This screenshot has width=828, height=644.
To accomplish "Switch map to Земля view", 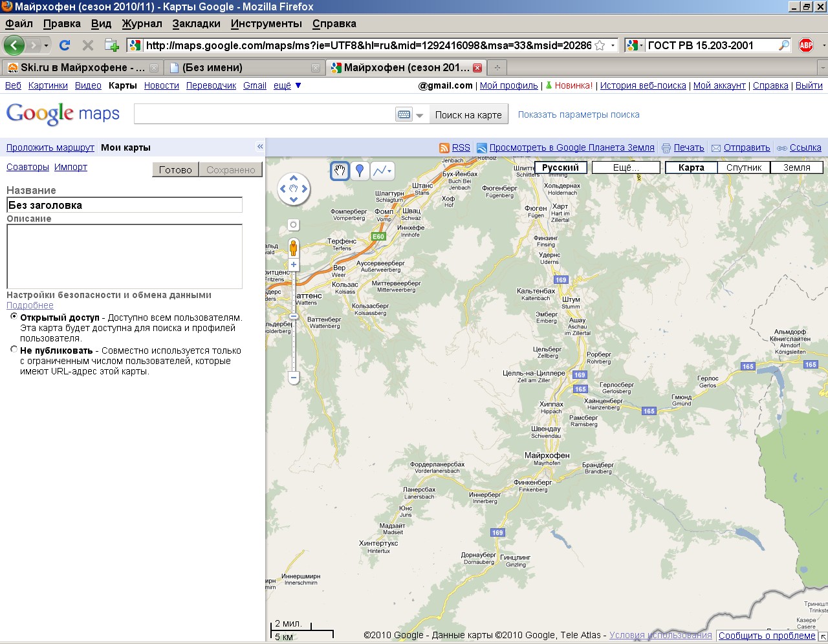I will 797,167.
